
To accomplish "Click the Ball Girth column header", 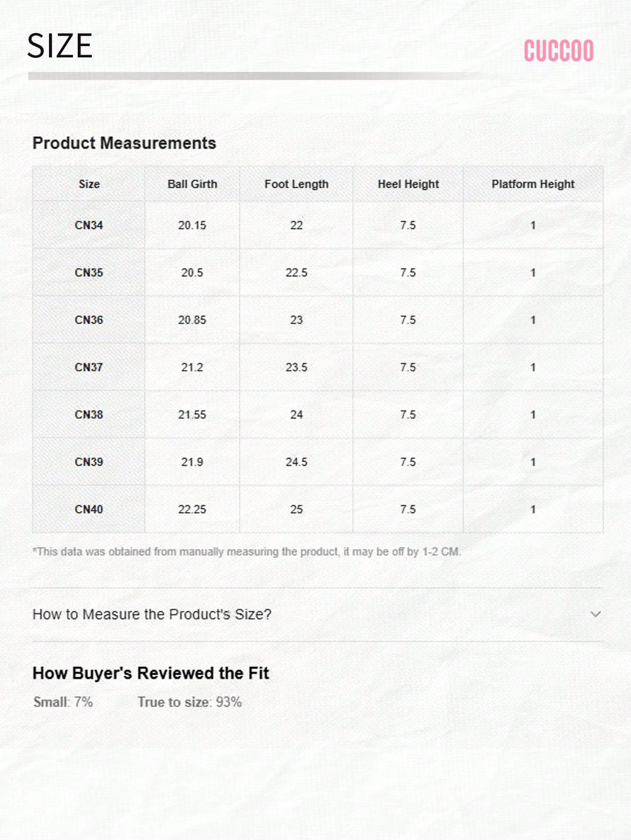I will pos(192,184).
